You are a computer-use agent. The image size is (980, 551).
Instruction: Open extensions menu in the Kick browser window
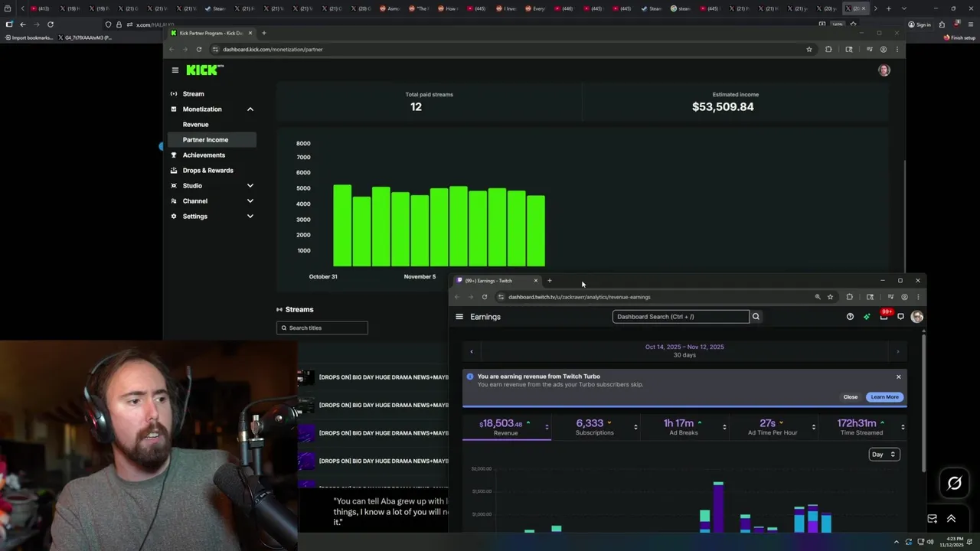[x=828, y=49]
